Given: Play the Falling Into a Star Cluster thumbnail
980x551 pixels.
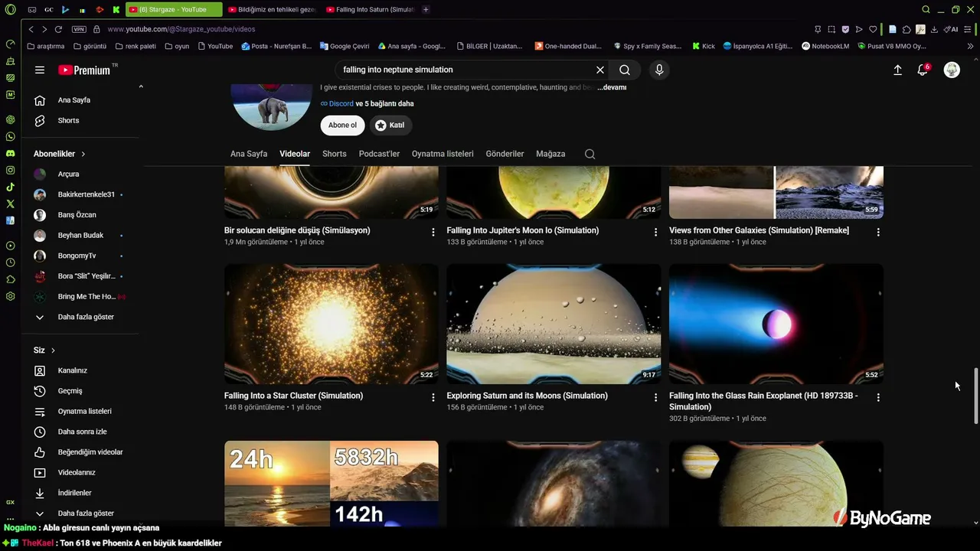Looking at the screenshot, I should (x=332, y=324).
